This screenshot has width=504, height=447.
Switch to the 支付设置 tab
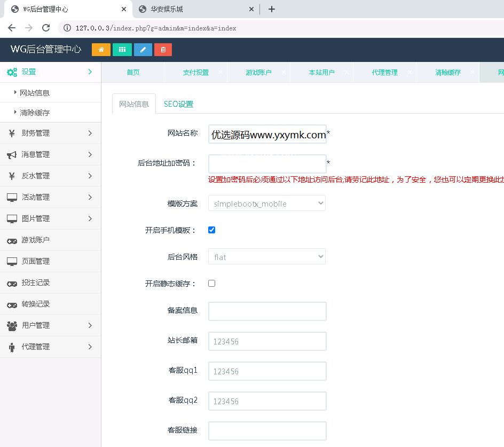(196, 72)
